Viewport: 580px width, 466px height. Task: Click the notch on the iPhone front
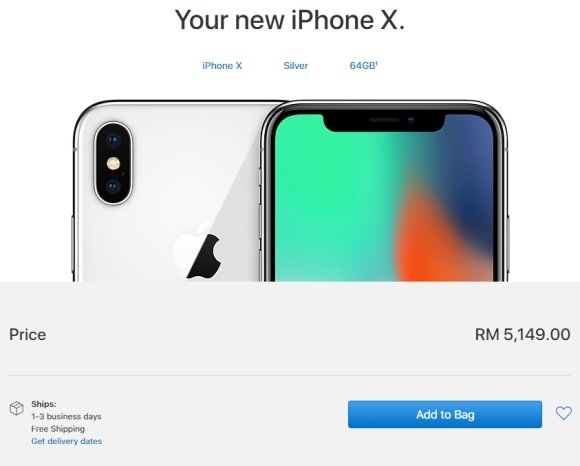click(x=384, y=122)
